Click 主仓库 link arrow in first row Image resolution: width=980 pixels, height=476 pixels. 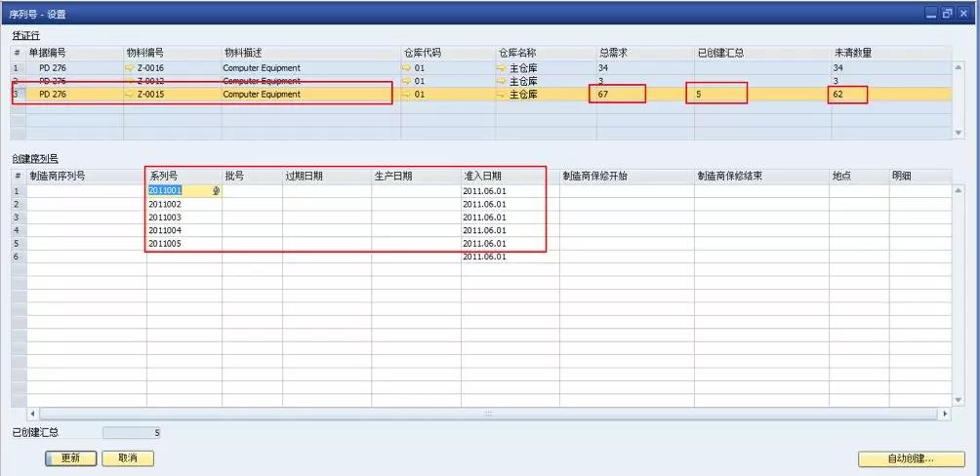[502, 68]
